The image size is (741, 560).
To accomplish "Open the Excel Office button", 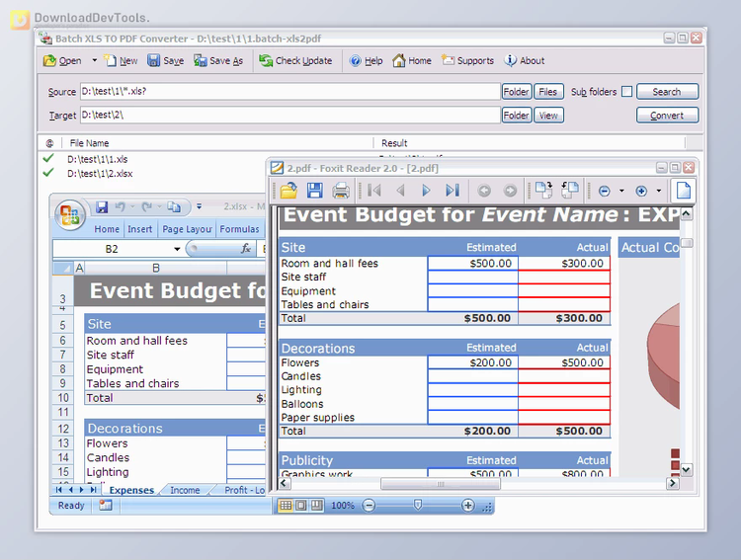I will coord(70,215).
